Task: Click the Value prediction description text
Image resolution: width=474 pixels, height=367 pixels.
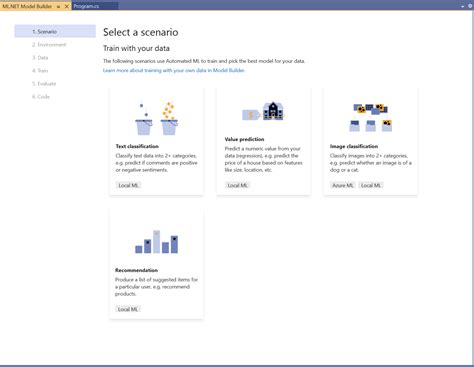Action: pos(264,159)
